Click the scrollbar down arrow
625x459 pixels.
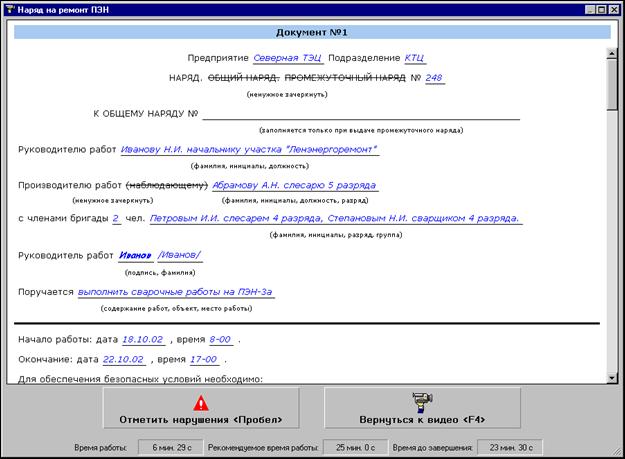tap(612, 378)
